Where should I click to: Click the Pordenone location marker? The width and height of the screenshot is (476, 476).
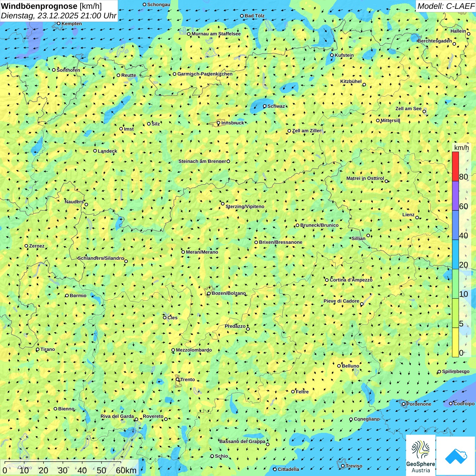(404, 404)
